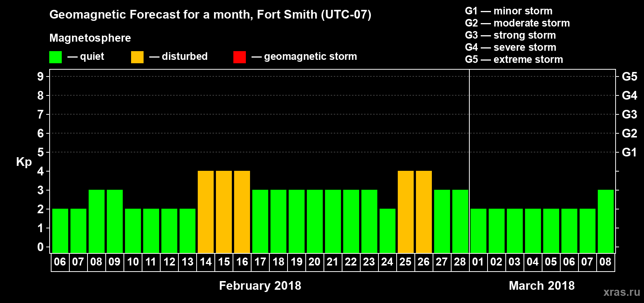Image resolution: width=644 pixels, height=303 pixels.
Task: Click the 'G4 — severe storm' legend line
Action: click(511, 47)
